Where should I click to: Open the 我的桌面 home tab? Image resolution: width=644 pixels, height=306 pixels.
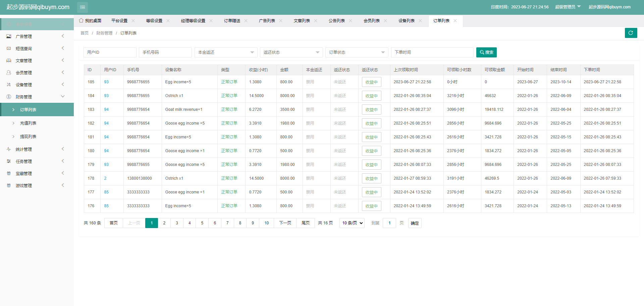pos(90,21)
